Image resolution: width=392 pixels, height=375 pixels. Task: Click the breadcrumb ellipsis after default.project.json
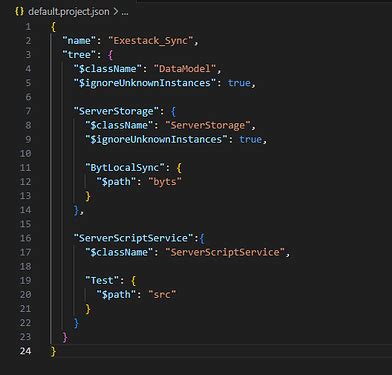125,12
